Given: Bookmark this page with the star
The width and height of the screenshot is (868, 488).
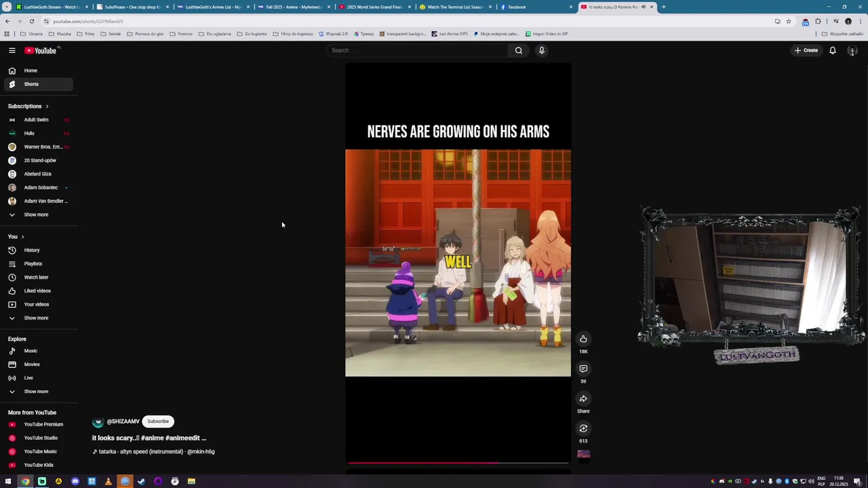Looking at the screenshot, I should pos(788,21).
